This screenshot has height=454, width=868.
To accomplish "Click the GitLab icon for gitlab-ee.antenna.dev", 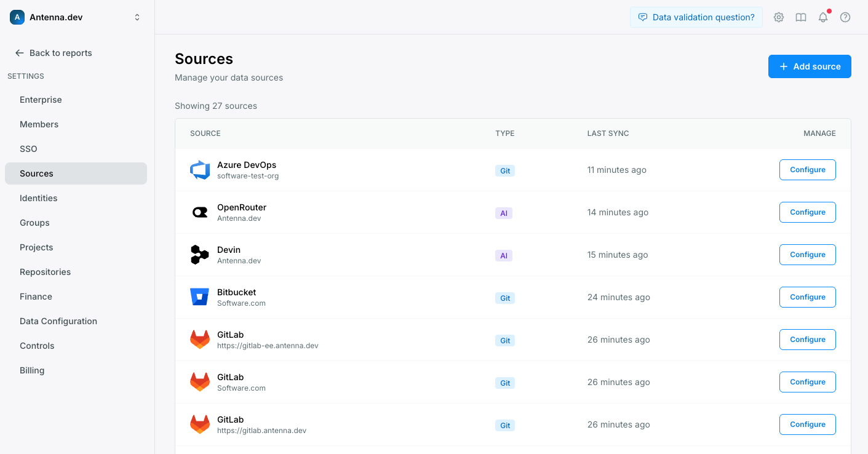I will coord(200,340).
